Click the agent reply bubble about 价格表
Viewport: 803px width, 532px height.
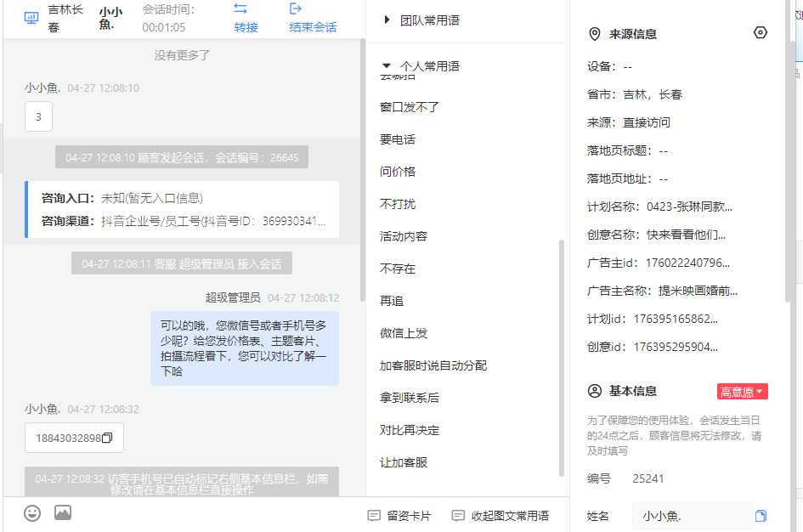[245, 348]
